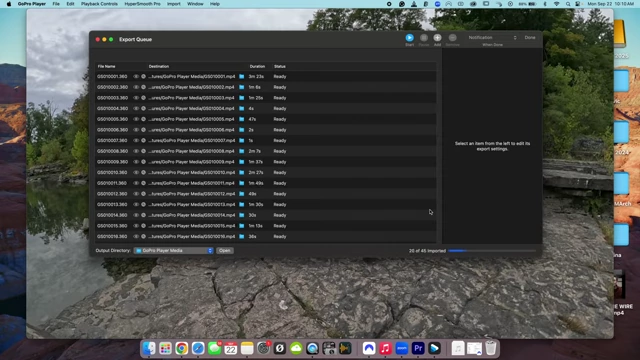Image resolution: width=640 pixels, height=360 pixels.
Task: Toggle preview eye for GS010013.360
Action: [x=136, y=204]
